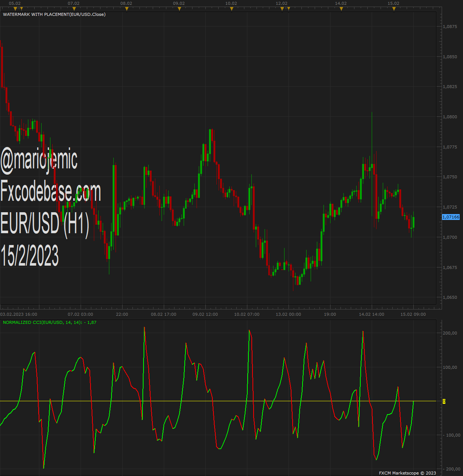Click the 03.02.2023 16:00 time axis label
This screenshot has width=463, height=476.
coord(19,314)
